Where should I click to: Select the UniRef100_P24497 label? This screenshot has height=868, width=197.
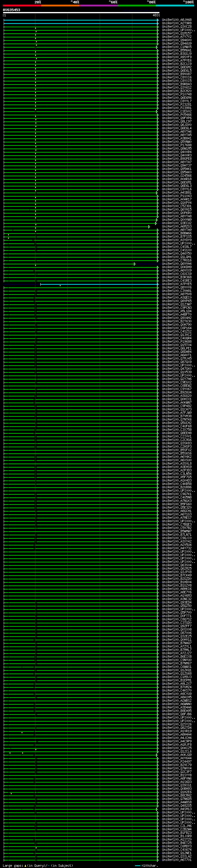(176, 761)
